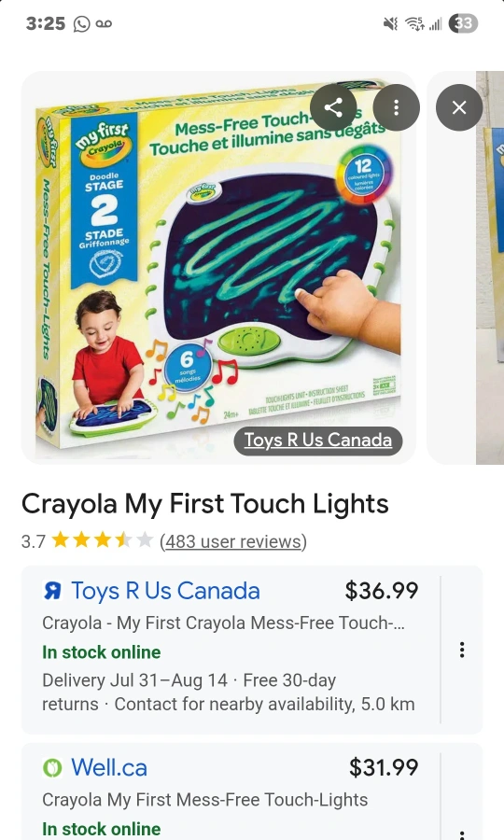
Task: Tap the WhatsApp notification icon in status bar
Action: (82, 24)
